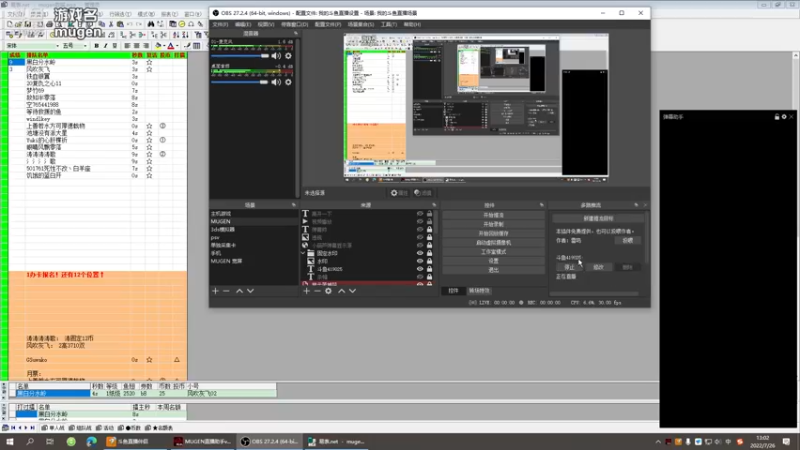This screenshot has width=800, height=450.
Task: Unlock the 水印 source lock icon
Action: [x=430, y=261]
